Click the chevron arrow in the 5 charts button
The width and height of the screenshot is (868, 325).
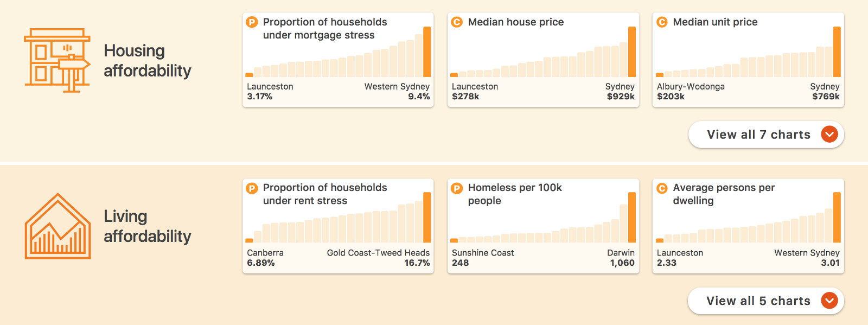(x=829, y=301)
